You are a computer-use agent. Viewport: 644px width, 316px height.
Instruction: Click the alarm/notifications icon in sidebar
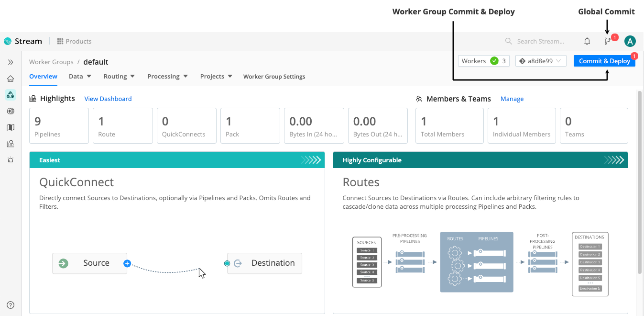pyautogui.click(x=10, y=160)
